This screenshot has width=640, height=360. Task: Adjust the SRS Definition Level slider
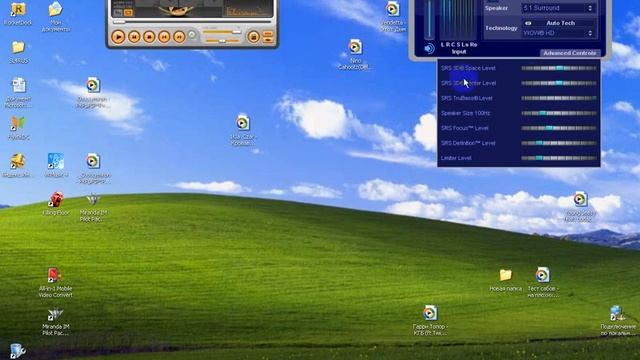(559, 143)
